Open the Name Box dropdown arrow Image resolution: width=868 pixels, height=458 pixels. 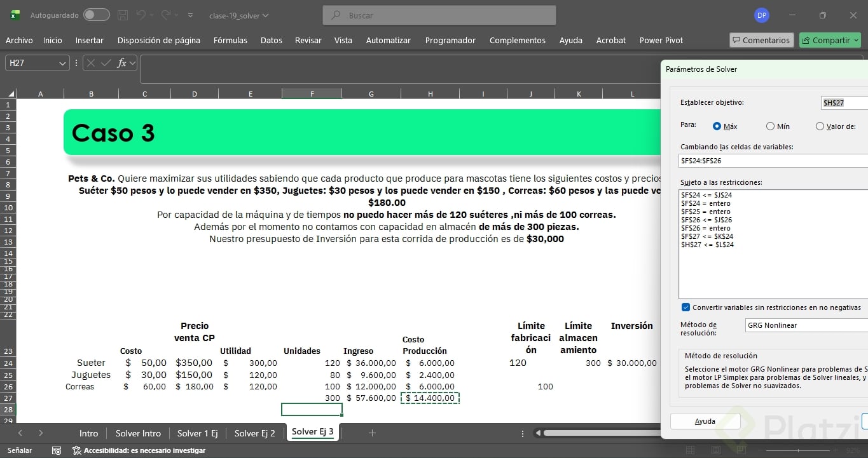[62, 63]
